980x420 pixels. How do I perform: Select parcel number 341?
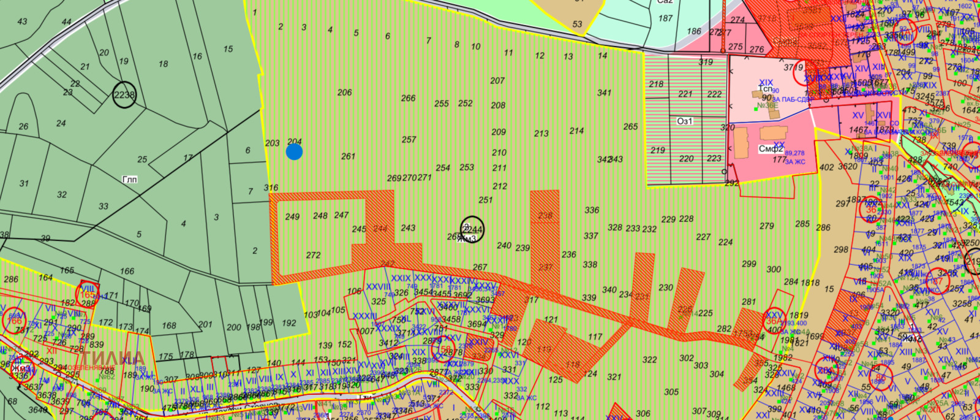pos(605,93)
